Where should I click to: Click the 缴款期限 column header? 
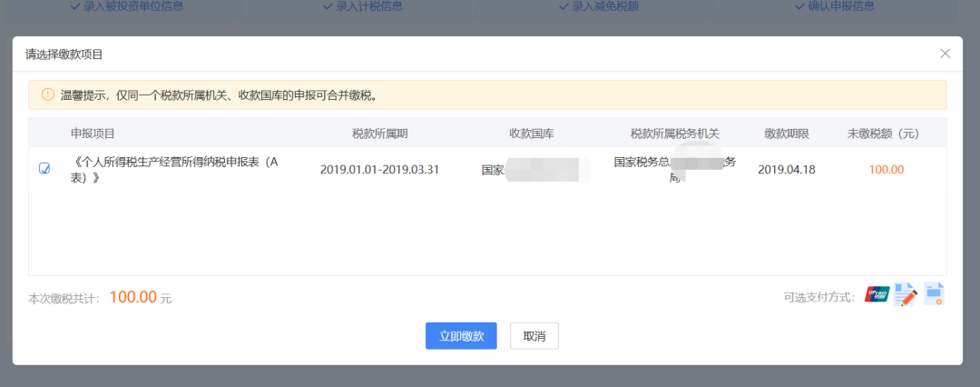coord(786,134)
